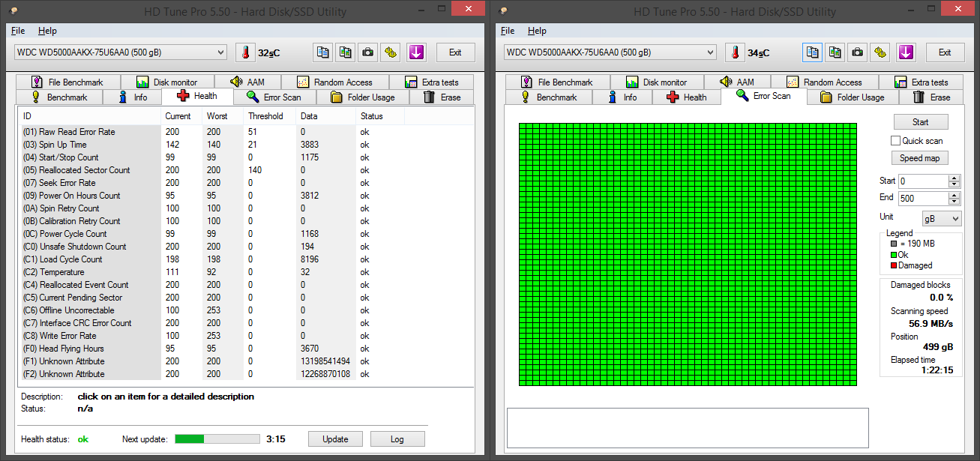Image resolution: width=980 pixels, height=461 pixels.
Task: Click the Threshold column header
Action: tap(270, 116)
